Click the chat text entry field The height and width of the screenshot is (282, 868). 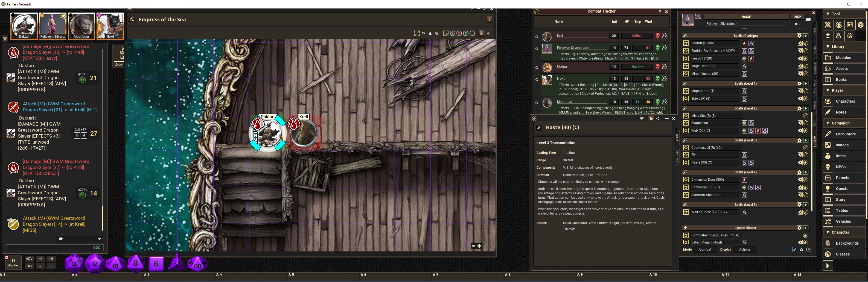pos(55,247)
